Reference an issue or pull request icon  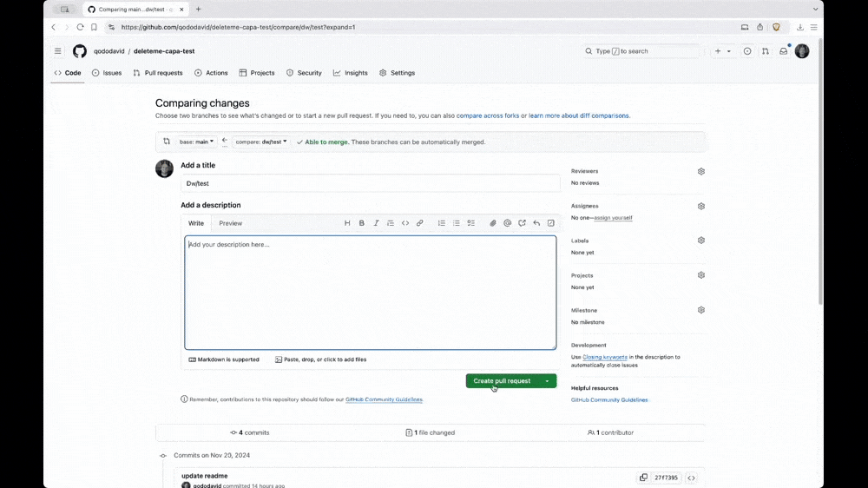pos(522,223)
